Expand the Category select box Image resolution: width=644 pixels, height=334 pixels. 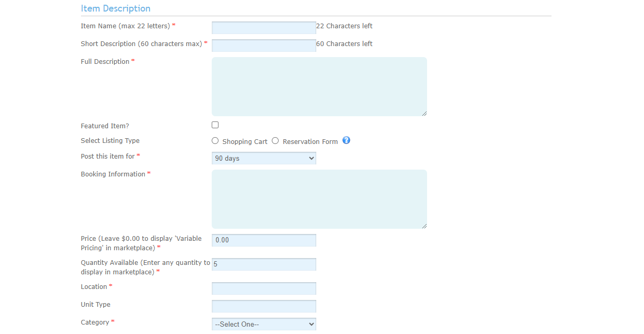click(263, 324)
